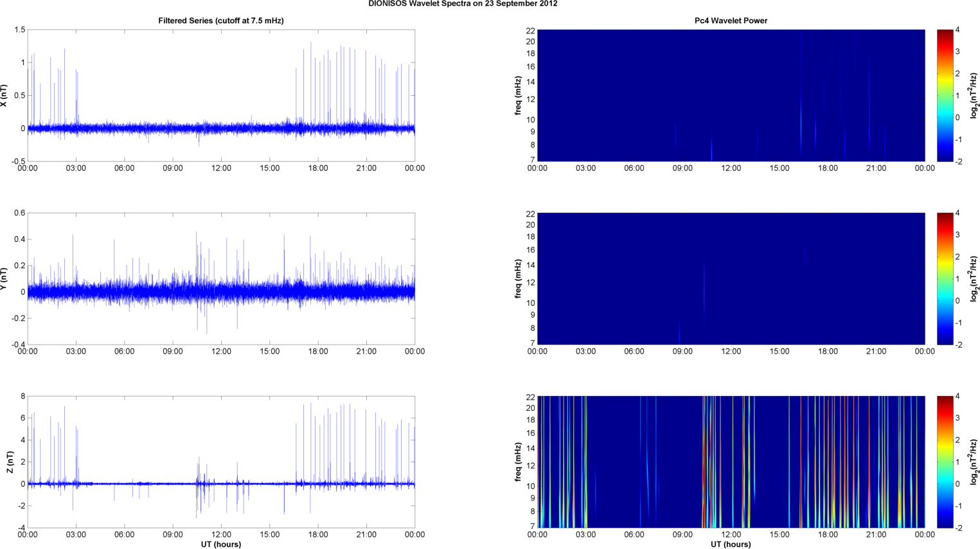Select the X (nT) axis label
Image resolution: width=980 pixels, height=549 pixels.
point(4,95)
